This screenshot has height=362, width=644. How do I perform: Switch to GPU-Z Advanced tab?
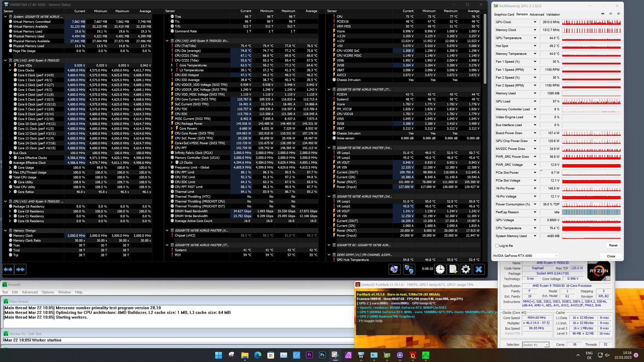(537, 14)
